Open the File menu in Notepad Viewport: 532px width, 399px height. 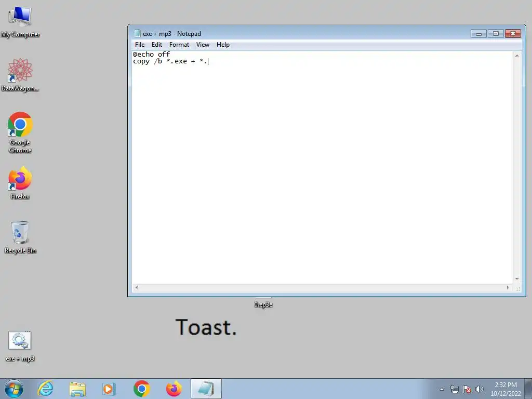139,45
